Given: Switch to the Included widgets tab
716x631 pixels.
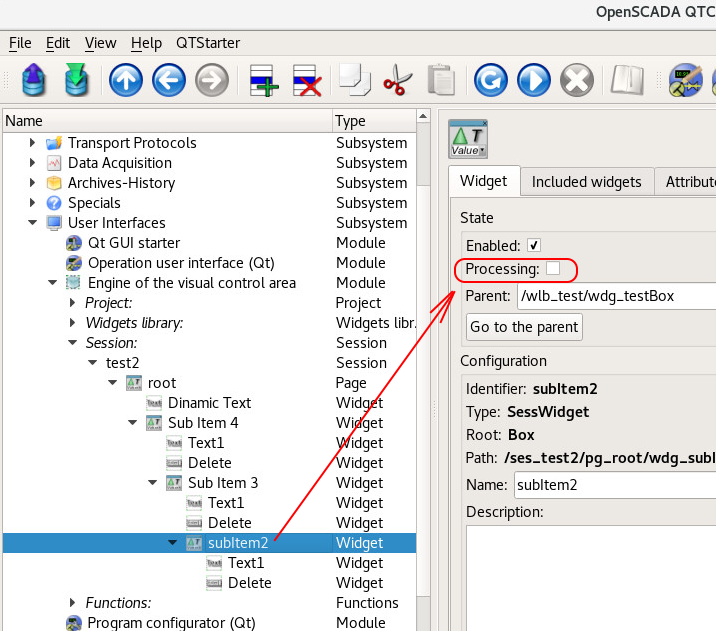Looking at the screenshot, I should tap(586, 182).
